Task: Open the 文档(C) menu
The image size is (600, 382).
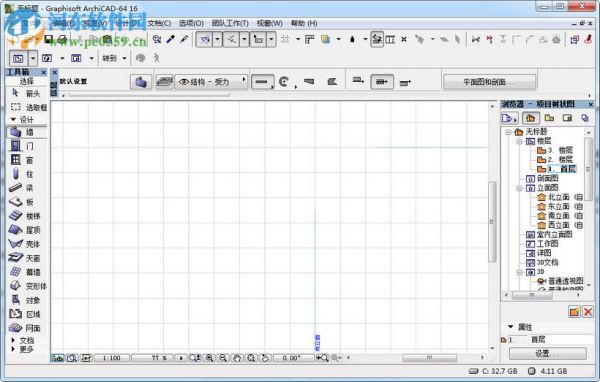Action: [x=159, y=23]
